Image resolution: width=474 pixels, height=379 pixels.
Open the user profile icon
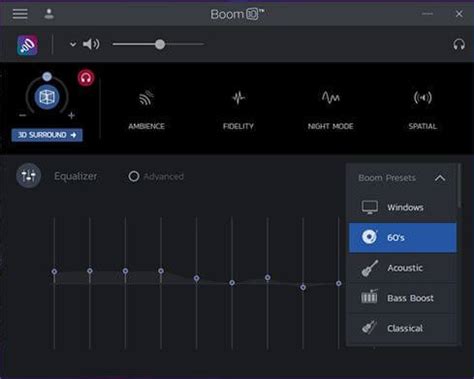coord(49,14)
